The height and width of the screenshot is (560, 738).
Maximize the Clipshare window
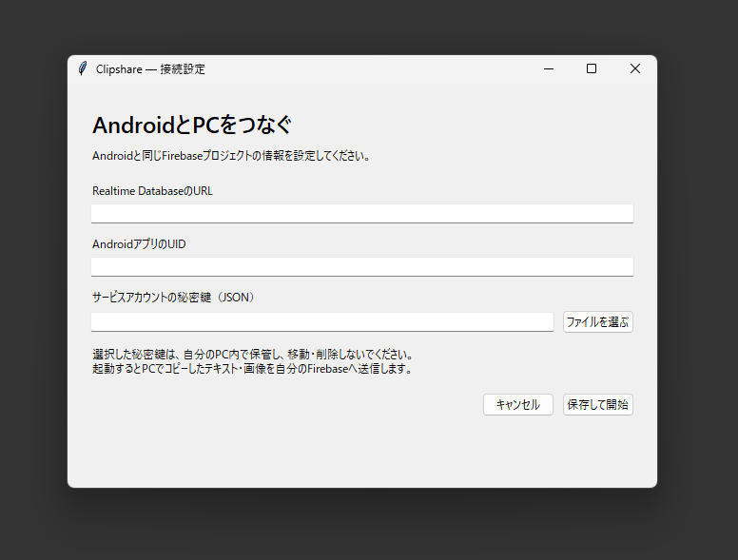592,68
